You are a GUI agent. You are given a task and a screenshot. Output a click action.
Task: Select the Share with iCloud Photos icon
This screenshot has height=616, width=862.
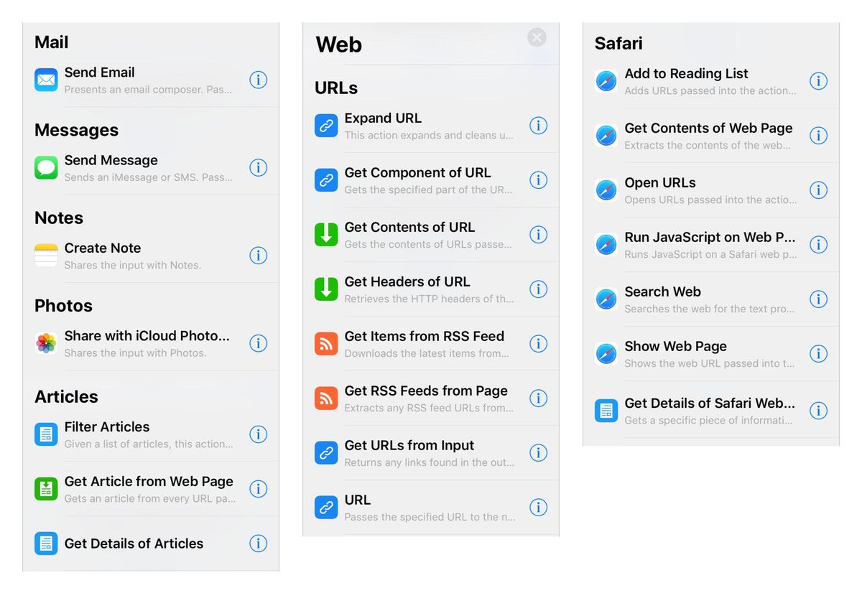[45, 343]
